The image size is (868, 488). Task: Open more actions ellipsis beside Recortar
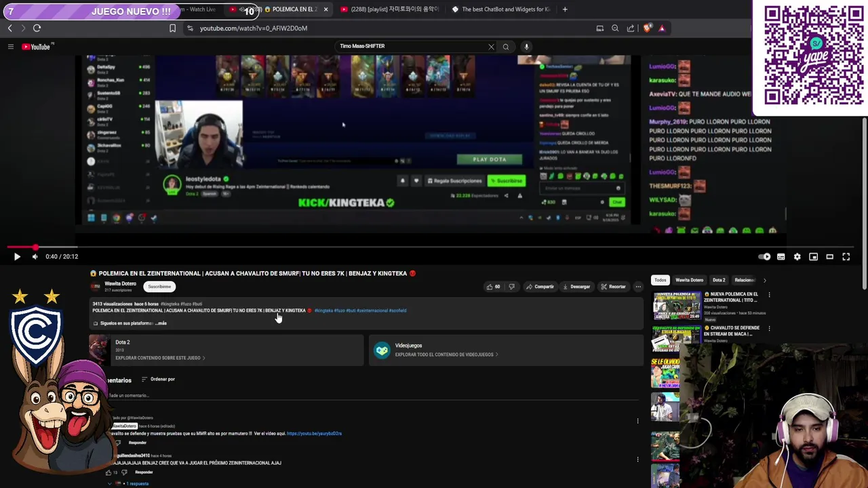(x=638, y=287)
